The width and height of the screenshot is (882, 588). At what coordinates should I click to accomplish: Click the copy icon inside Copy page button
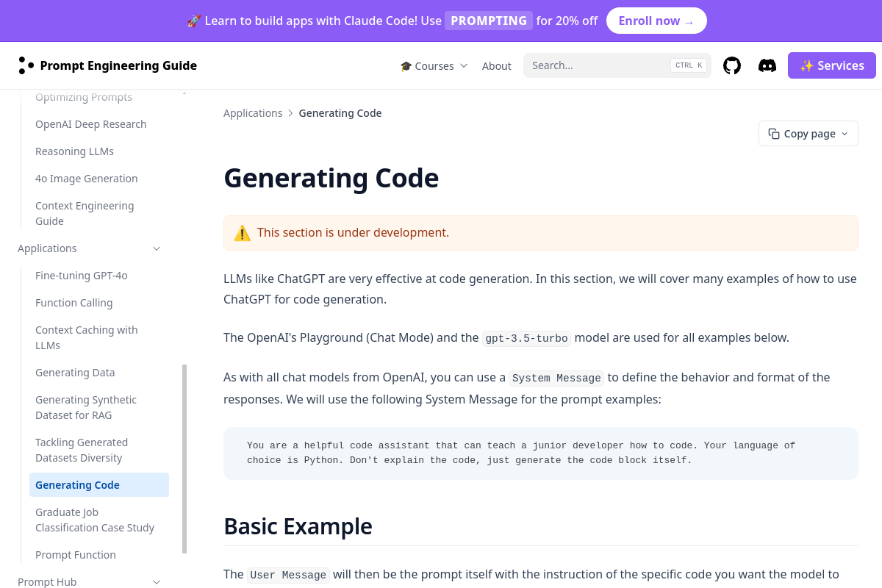pyautogui.click(x=773, y=133)
